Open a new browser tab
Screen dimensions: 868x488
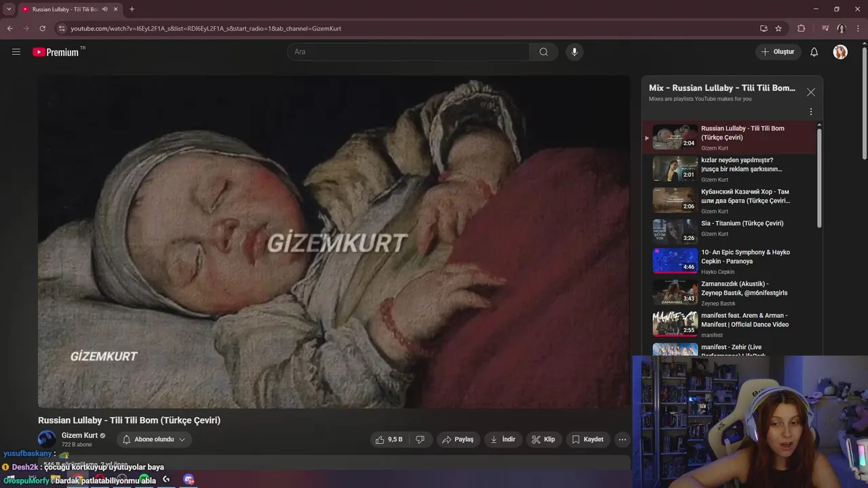[x=132, y=9]
